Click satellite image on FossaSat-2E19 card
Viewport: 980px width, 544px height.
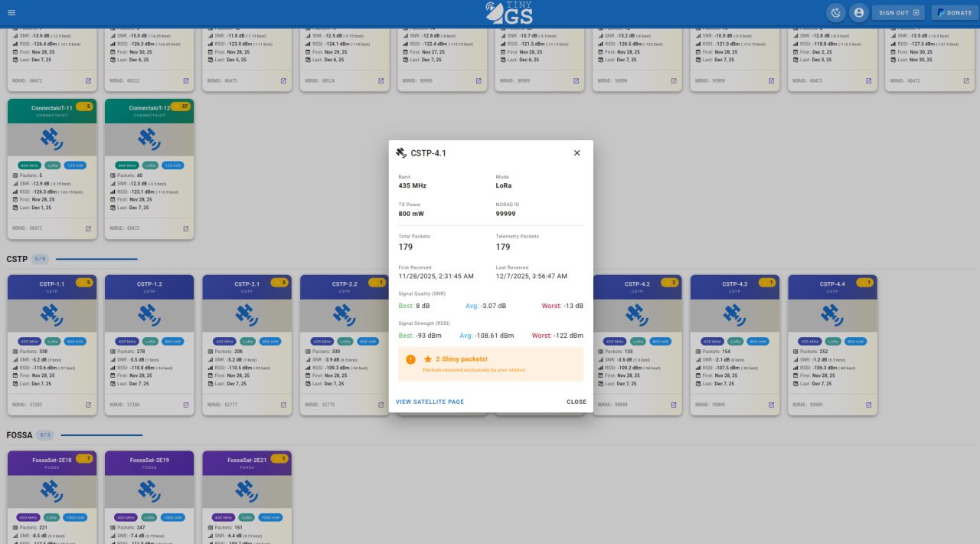click(x=149, y=491)
